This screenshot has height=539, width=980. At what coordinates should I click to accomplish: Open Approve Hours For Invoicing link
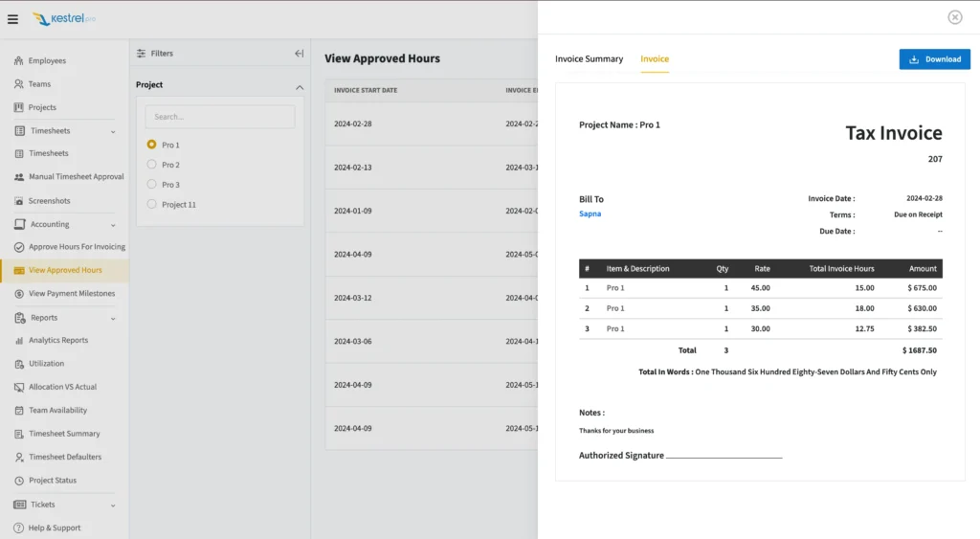click(x=77, y=246)
